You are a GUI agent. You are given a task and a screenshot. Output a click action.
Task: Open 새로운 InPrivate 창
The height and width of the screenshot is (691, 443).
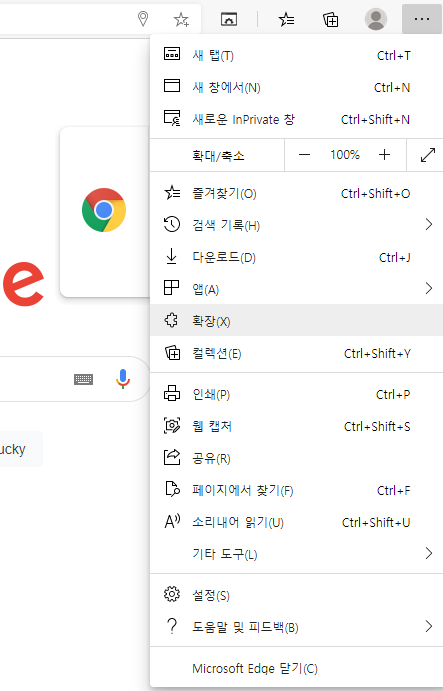coord(296,119)
